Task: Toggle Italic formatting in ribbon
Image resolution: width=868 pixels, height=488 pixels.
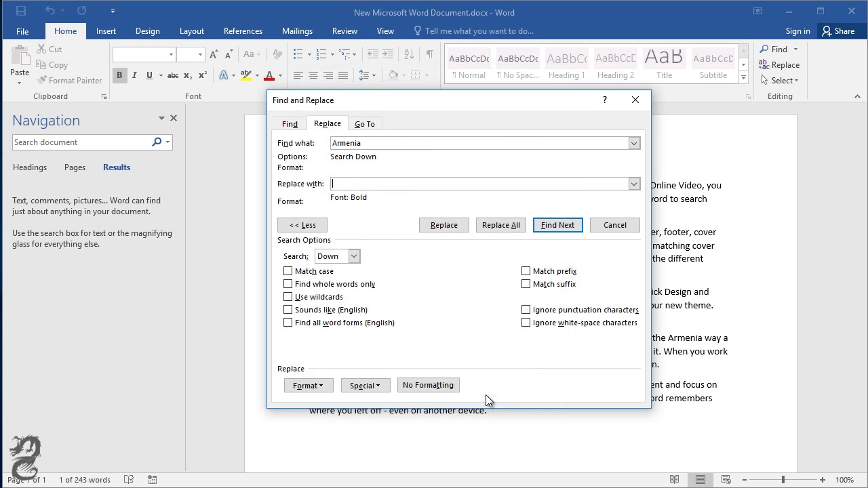Action: [134, 75]
